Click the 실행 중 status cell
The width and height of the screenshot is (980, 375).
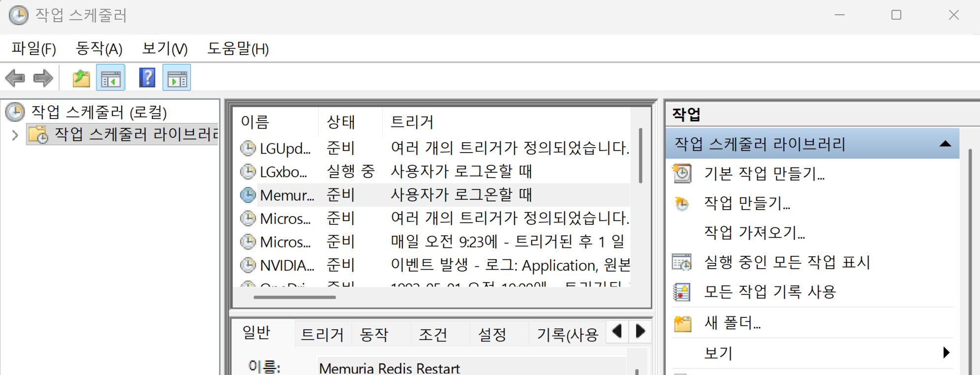(351, 171)
